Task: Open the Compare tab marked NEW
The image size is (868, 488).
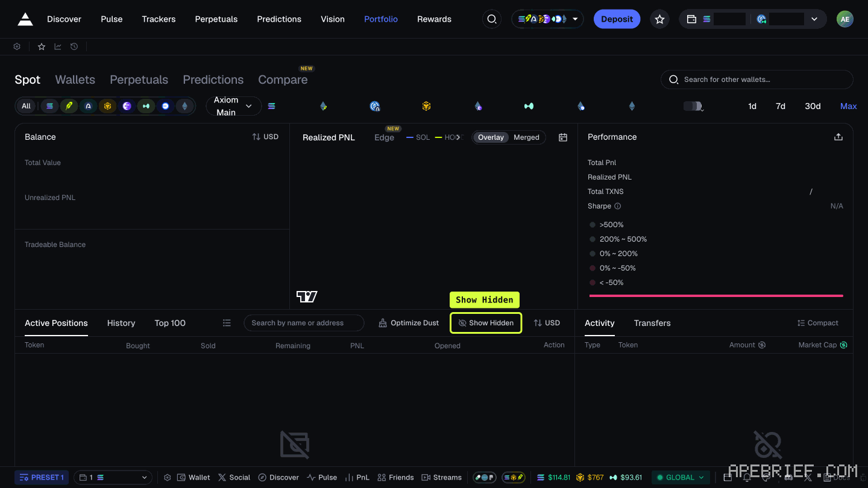Action: (283, 80)
